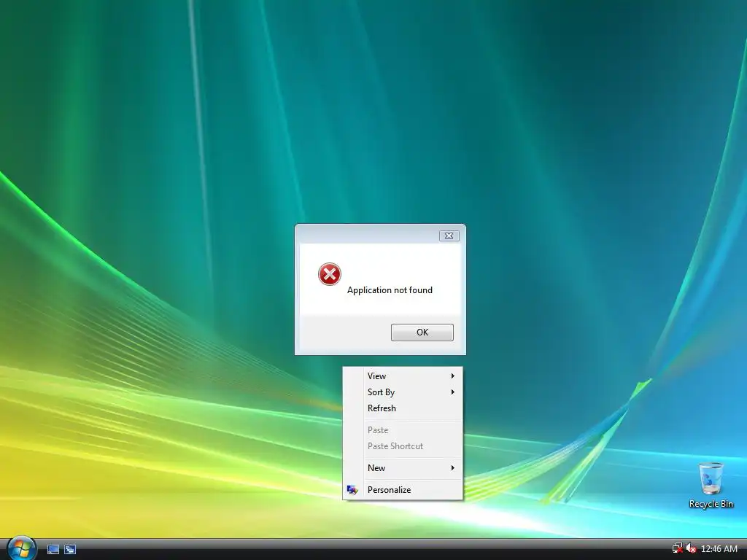Choose Refresh from the context menu

[x=403, y=408]
